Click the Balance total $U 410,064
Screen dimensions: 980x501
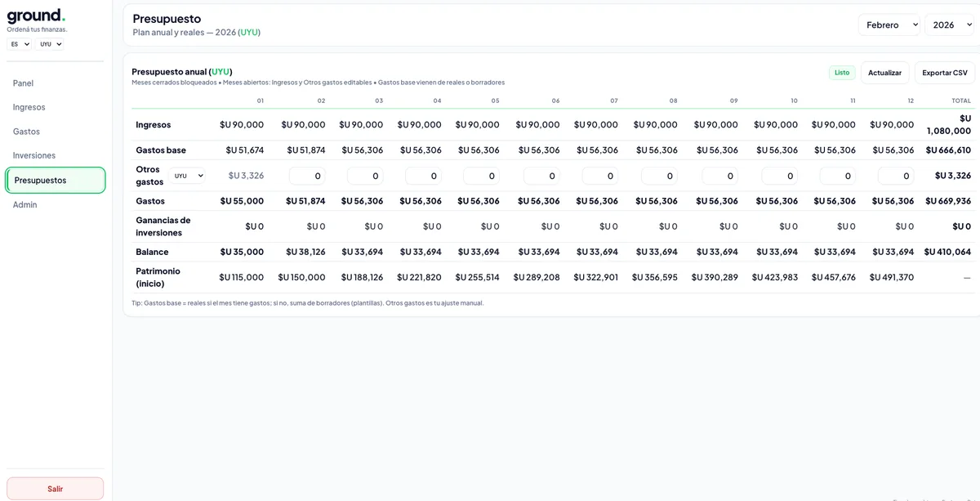click(947, 252)
